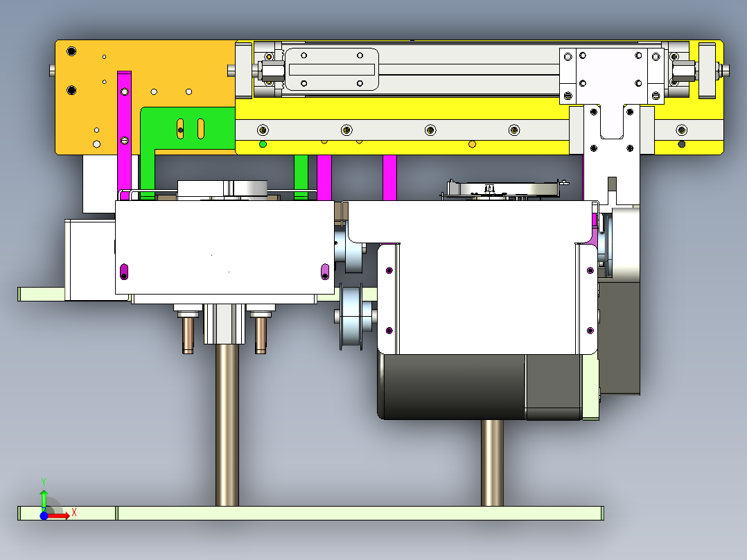Select the black motor cylinder body

pos(452,387)
